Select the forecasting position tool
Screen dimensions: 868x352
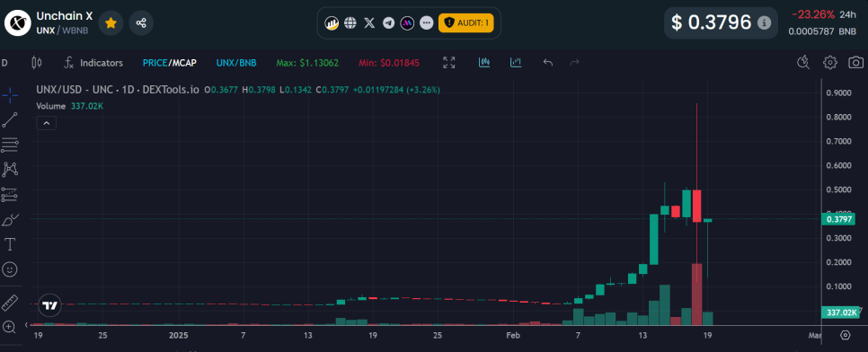pos(10,194)
